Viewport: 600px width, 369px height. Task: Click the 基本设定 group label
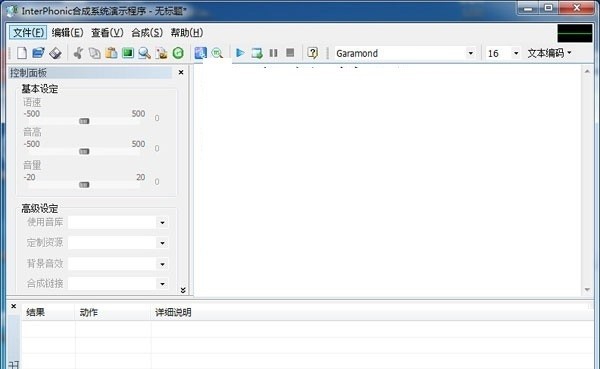click(40, 89)
